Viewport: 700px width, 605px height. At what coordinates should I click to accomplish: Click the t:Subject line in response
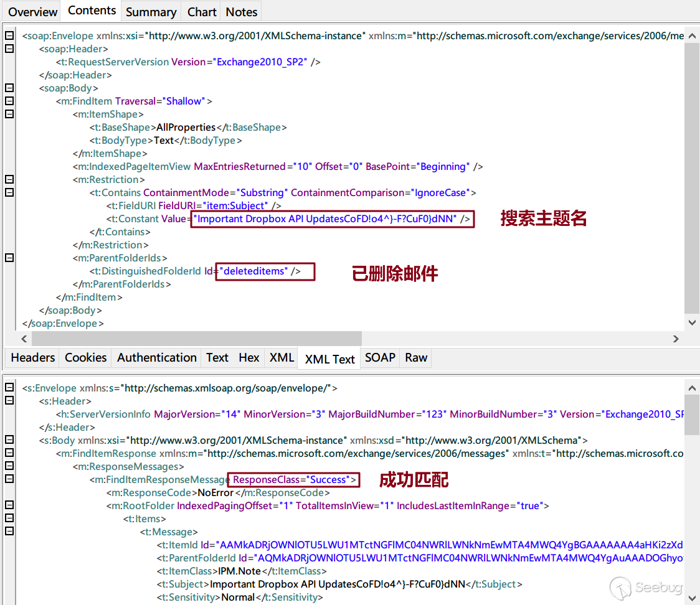click(339, 584)
